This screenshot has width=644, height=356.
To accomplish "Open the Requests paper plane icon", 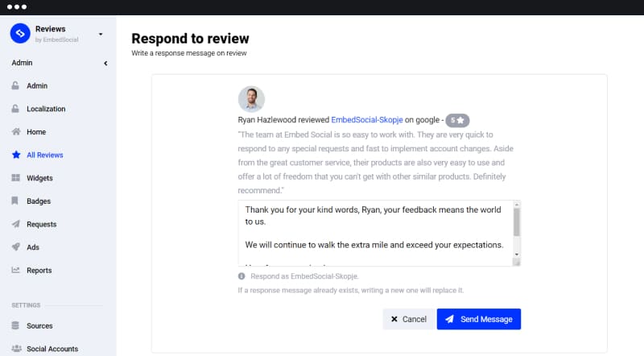I will [15, 224].
